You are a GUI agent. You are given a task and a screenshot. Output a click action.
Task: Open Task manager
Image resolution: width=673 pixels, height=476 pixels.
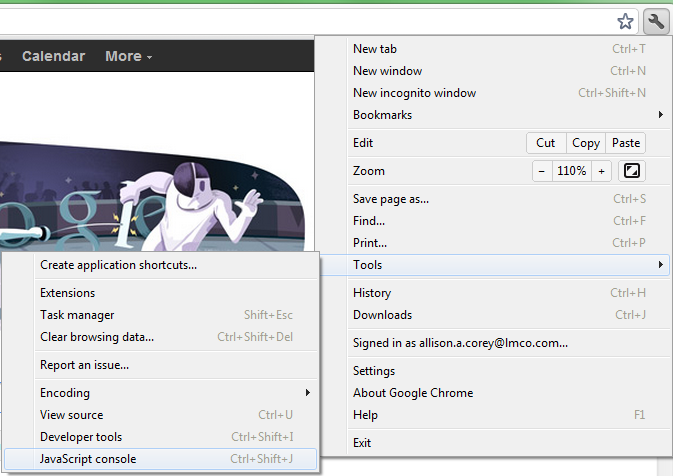click(161, 315)
